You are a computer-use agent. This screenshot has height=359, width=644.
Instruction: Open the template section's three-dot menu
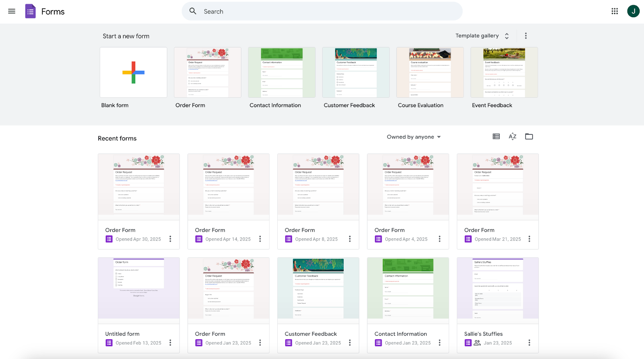tap(526, 36)
